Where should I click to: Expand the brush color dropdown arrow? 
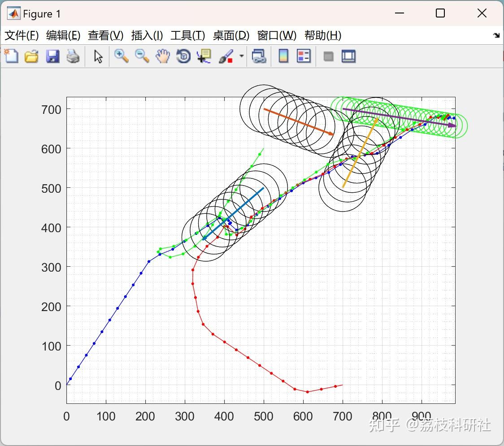pos(242,56)
